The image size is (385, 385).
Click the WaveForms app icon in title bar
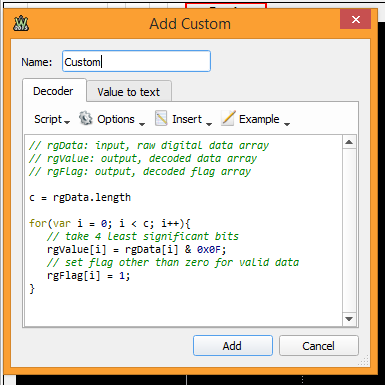21,23
